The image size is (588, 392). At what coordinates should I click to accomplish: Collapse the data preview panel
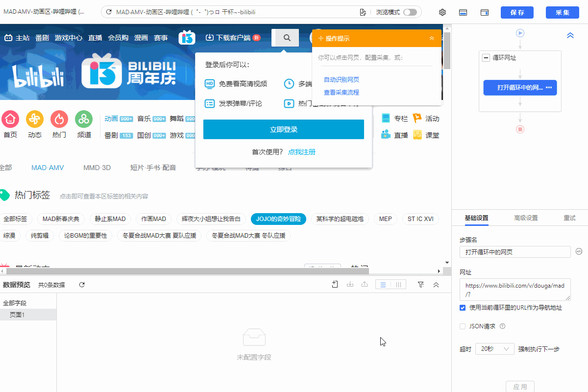(x=436, y=285)
